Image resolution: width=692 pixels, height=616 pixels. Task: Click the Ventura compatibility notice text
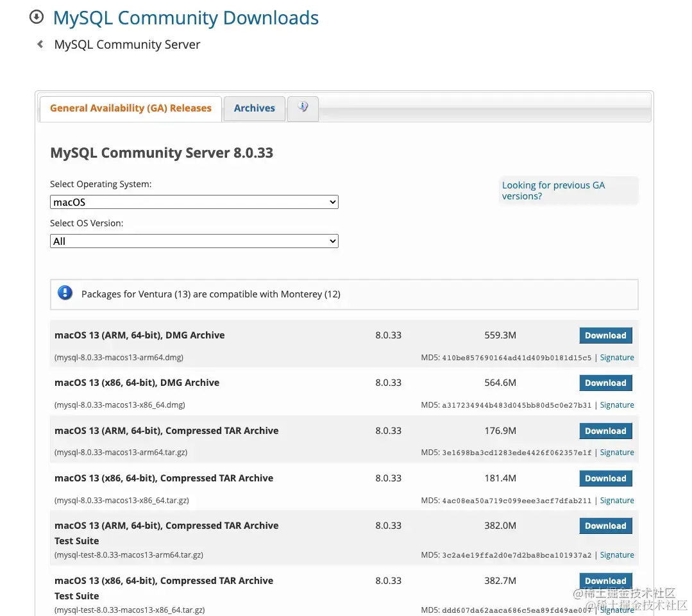pyautogui.click(x=211, y=294)
